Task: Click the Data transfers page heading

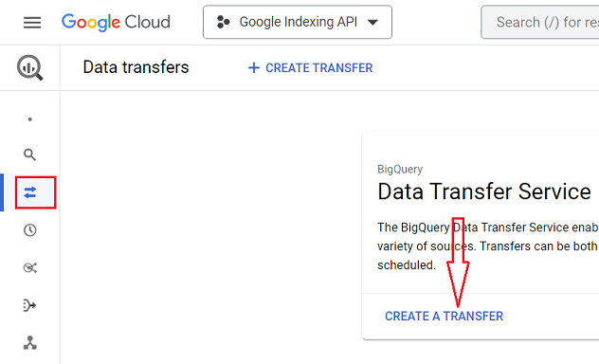Action: tap(136, 67)
